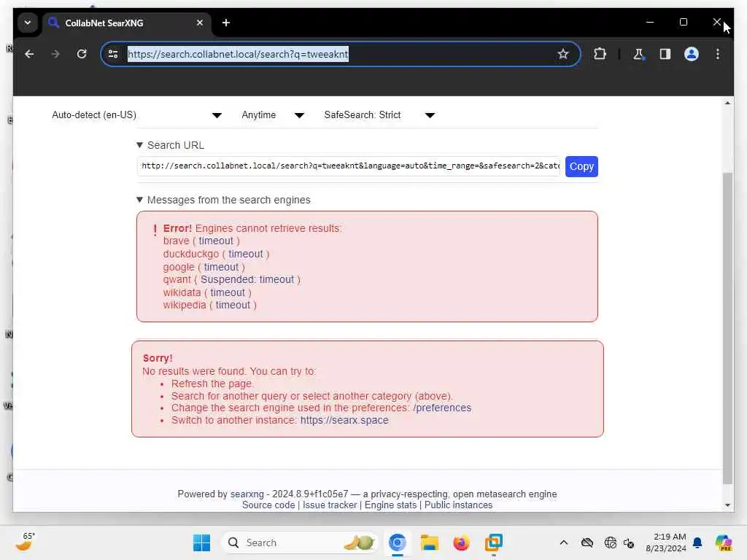The height and width of the screenshot is (560, 747).
Task: Click the wikipedia engine entry
Action: coord(185,305)
